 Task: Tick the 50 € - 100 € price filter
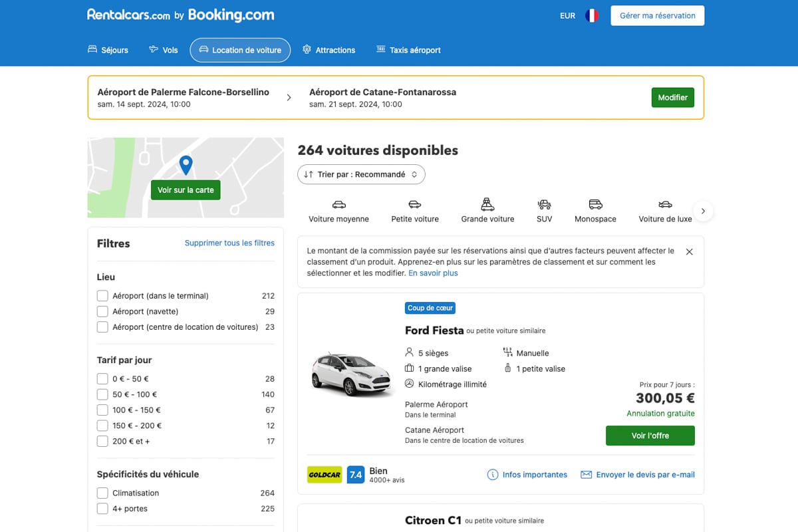click(x=102, y=394)
